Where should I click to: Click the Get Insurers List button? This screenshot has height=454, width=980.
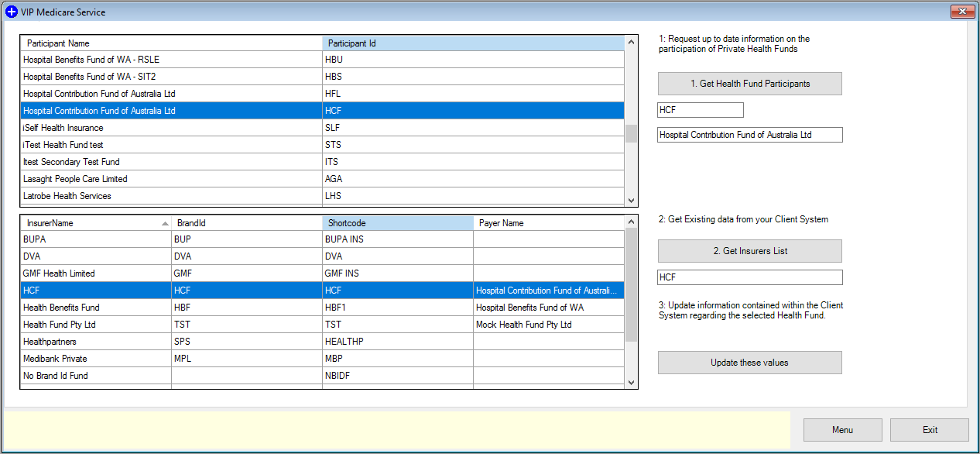tap(749, 251)
